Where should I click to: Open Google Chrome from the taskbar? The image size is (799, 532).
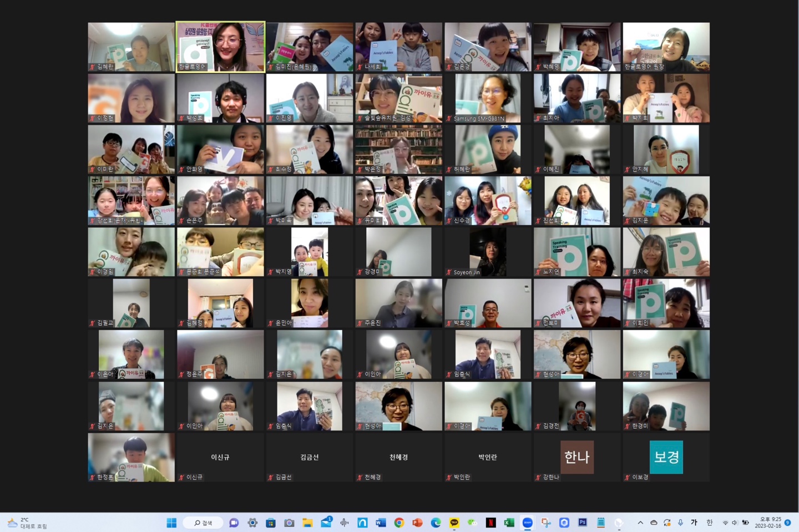(399, 523)
